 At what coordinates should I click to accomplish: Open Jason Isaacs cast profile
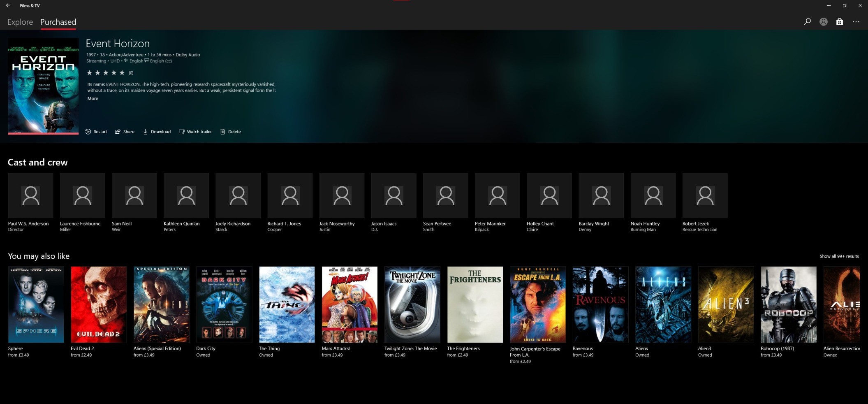coord(393,202)
